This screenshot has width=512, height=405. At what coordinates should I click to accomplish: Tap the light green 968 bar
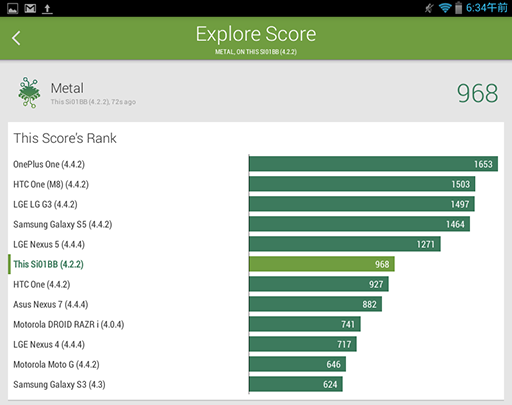tap(322, 264)
